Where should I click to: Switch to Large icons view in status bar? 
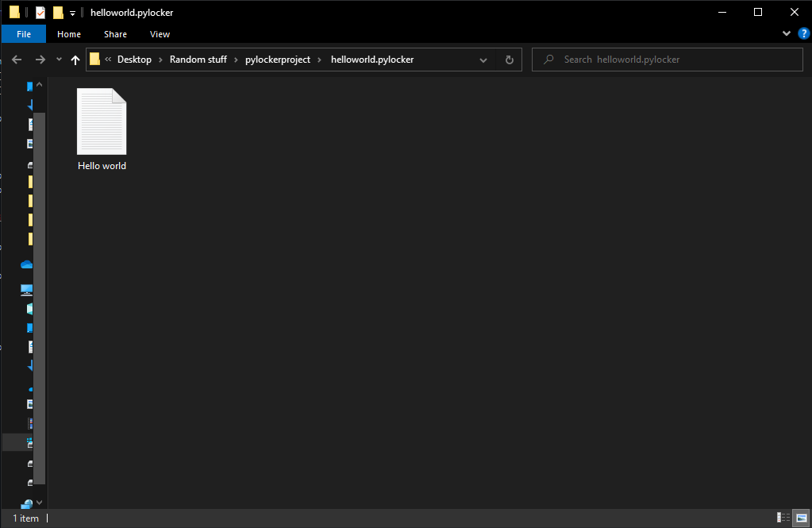[x=801, y=518]
